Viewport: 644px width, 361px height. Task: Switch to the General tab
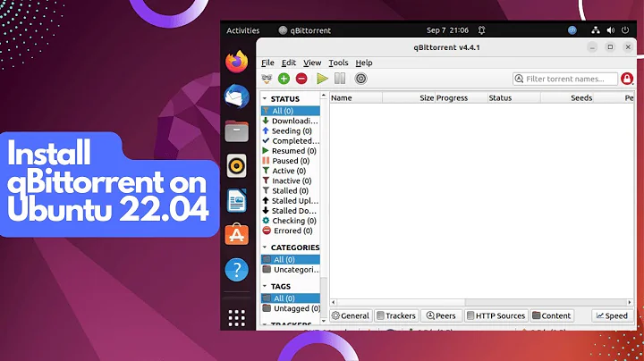351,316
